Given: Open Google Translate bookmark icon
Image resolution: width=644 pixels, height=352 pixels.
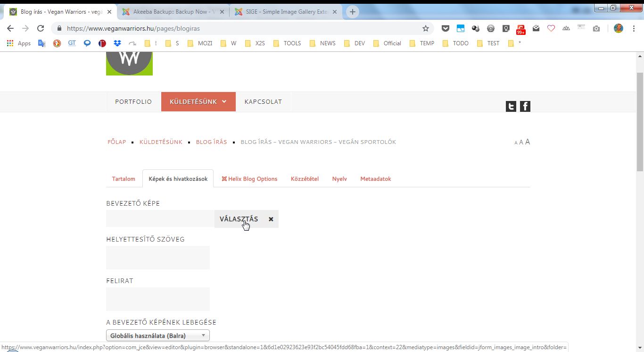Looking at the screenshot, I should pyautogui.click(x=42, y=43).
